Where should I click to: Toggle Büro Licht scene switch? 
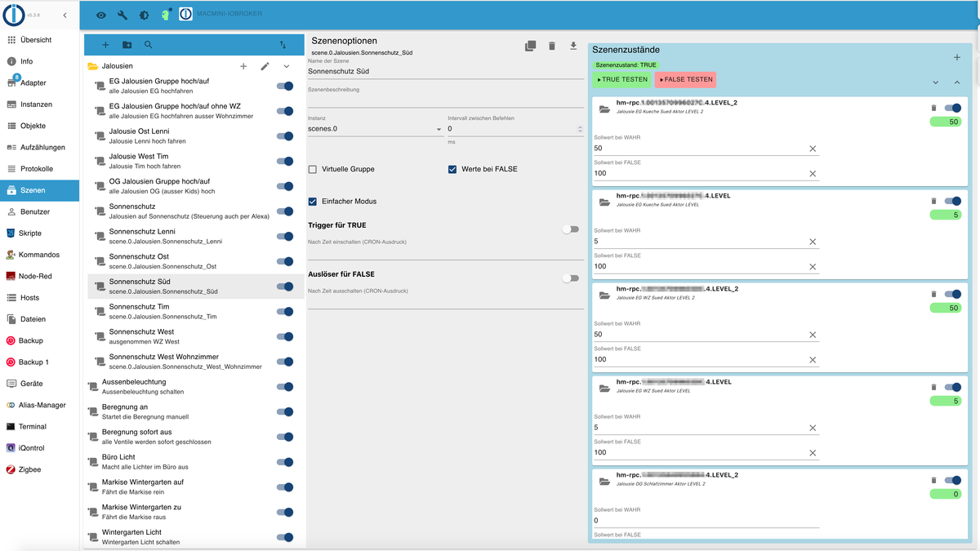coord(285,462)
